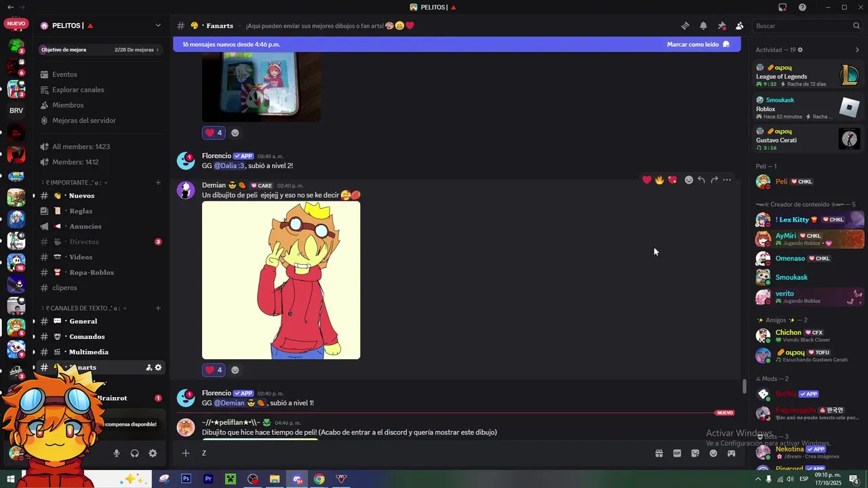This screenshot has width=868, height=488.
Task: Open the Threads icon in channel header
Action: click(x=686, y=26)
